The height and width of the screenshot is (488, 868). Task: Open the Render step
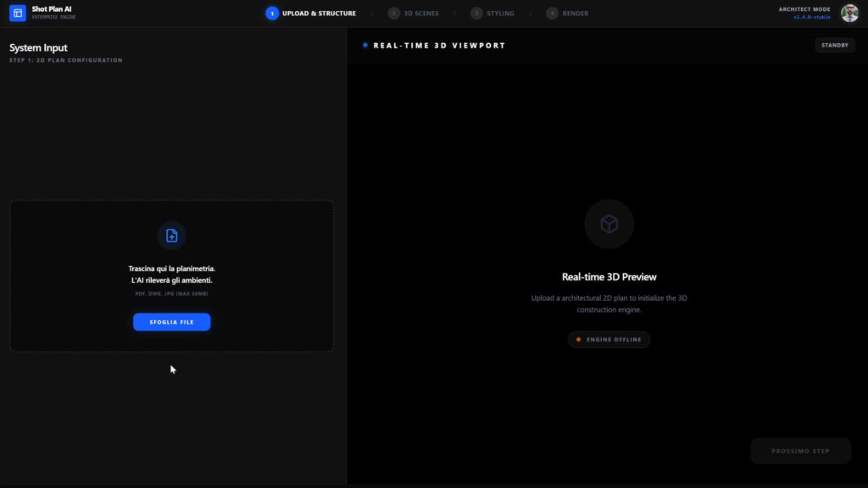coord(575,14)
